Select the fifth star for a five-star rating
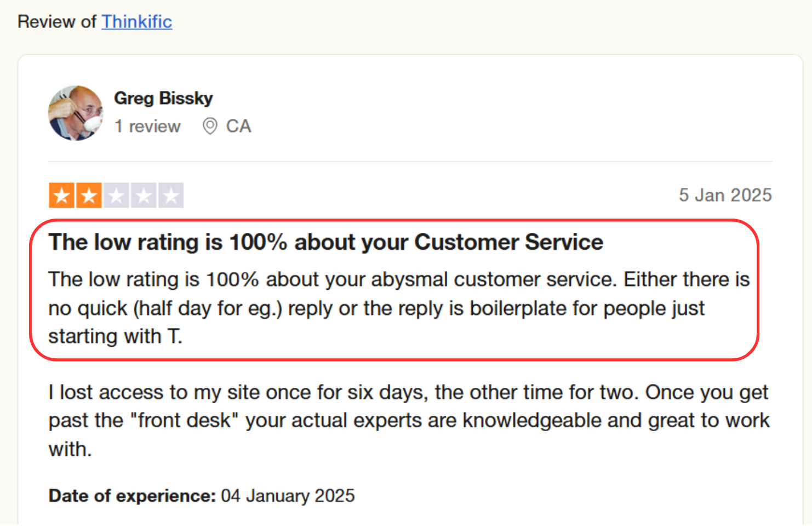This screenshot has width=812, height=527. [171, 194]
